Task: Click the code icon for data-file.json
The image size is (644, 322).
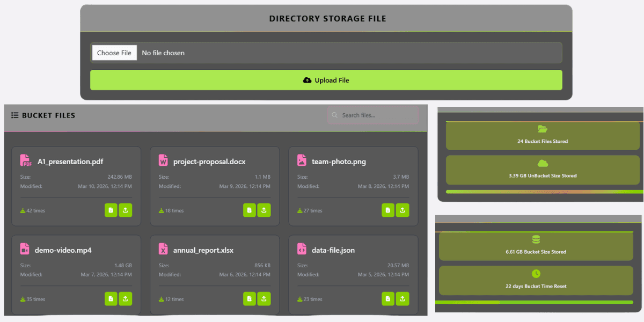Action: [302, 249]
